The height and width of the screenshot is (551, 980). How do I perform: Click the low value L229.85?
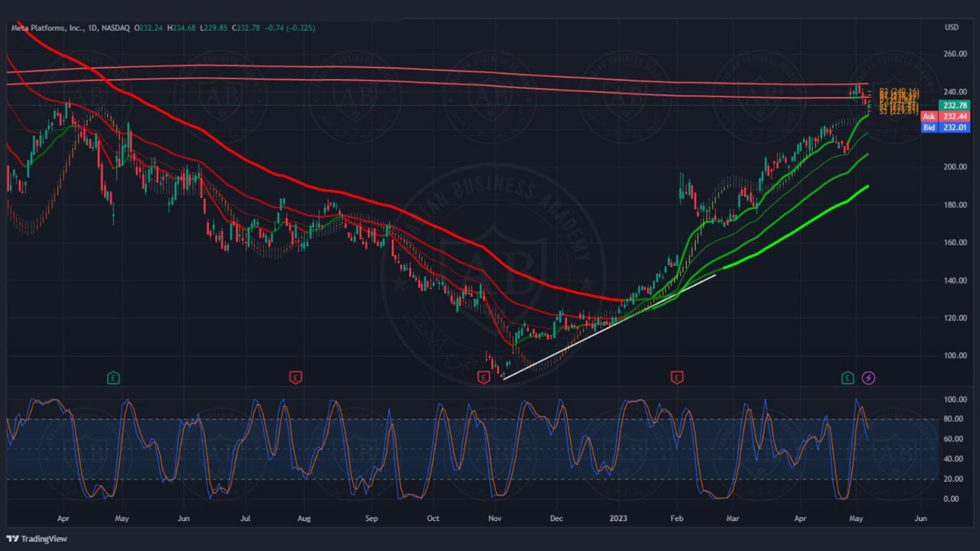214,28
